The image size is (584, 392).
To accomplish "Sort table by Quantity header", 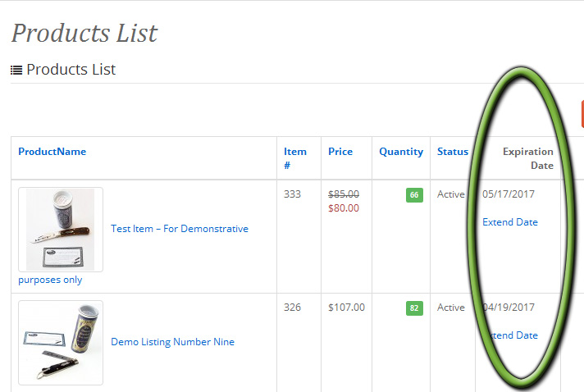I will pyautogui.click(x=401, y=152).
